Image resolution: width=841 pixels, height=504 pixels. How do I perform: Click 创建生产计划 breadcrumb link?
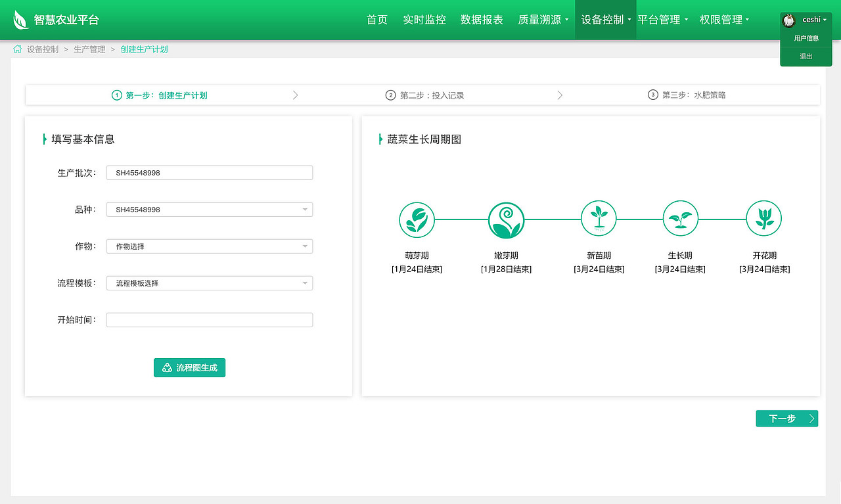point(144,49)
